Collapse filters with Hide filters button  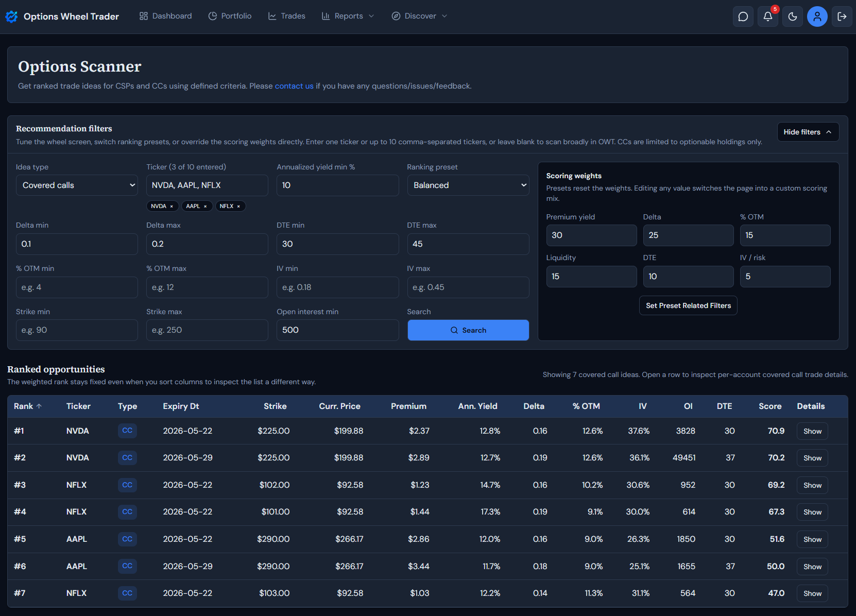(x=807, y=132)
